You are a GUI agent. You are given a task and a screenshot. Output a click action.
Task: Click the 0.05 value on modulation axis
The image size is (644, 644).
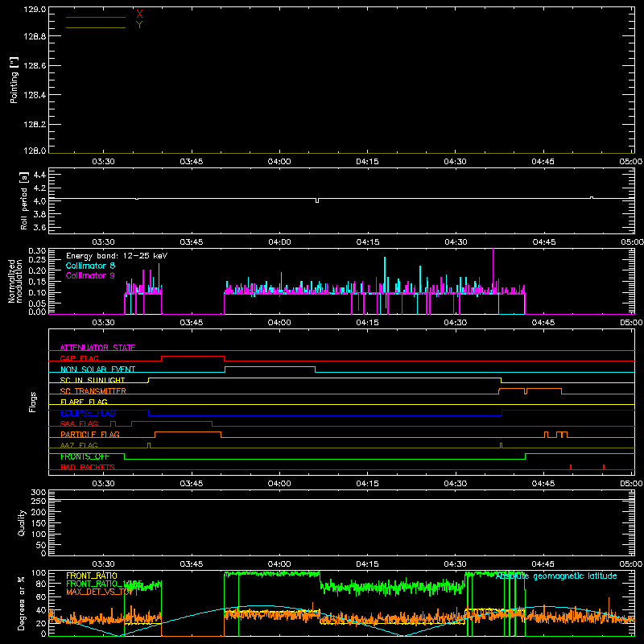pos(37,303)
